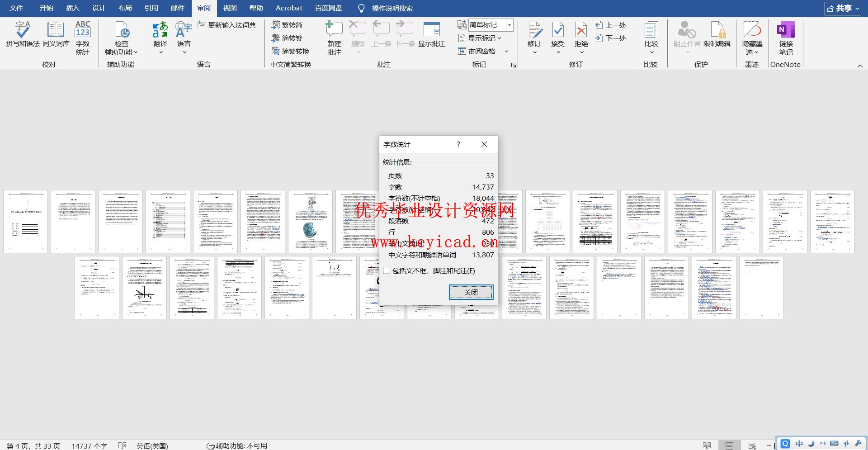Click the IME moon (half-width) icon

click(x=811, y=444)
